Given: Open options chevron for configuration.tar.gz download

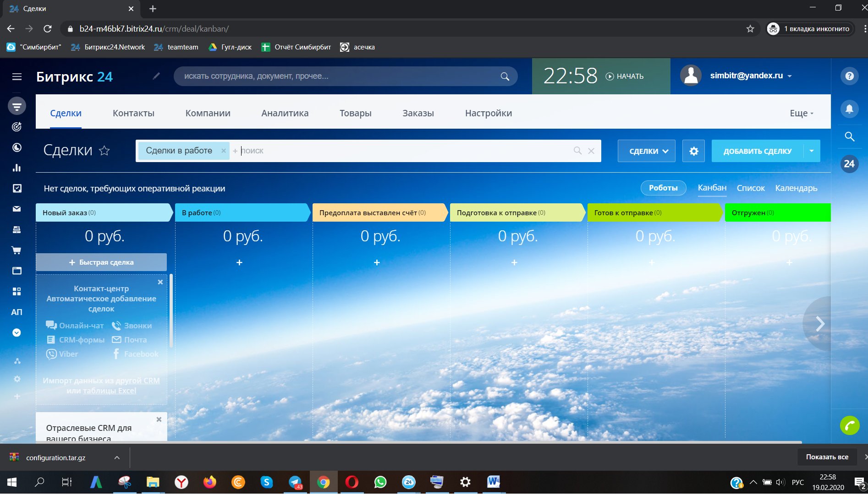Looking at the screenshot, I should [117, 457].
